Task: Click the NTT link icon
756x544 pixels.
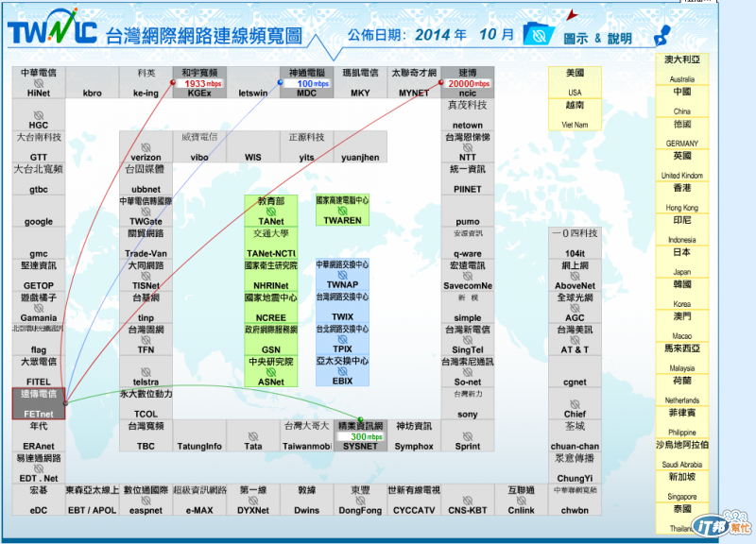Action: [x=468, y=147]
